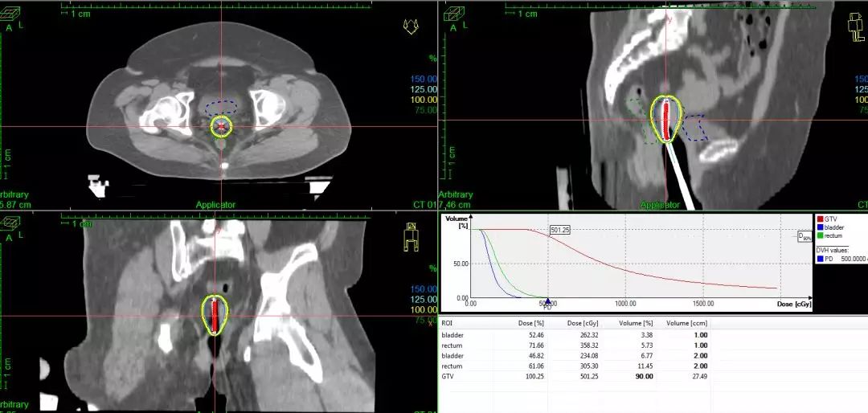Click the dashed green rectum contour in sagittal view
Screen dimensions: 868x413
coord(641,123)
